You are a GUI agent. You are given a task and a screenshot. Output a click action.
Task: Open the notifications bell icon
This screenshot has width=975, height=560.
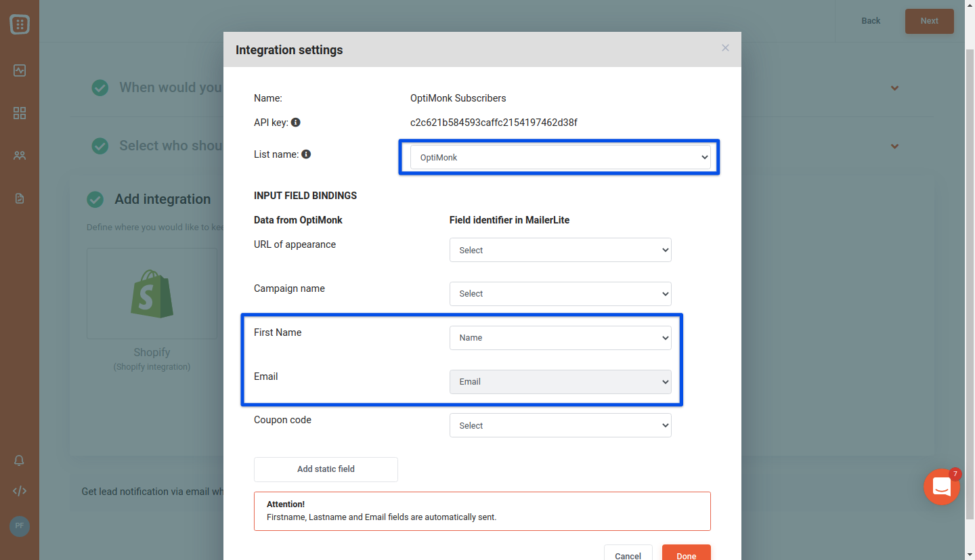pyautogui.click(x=20, y=460)
